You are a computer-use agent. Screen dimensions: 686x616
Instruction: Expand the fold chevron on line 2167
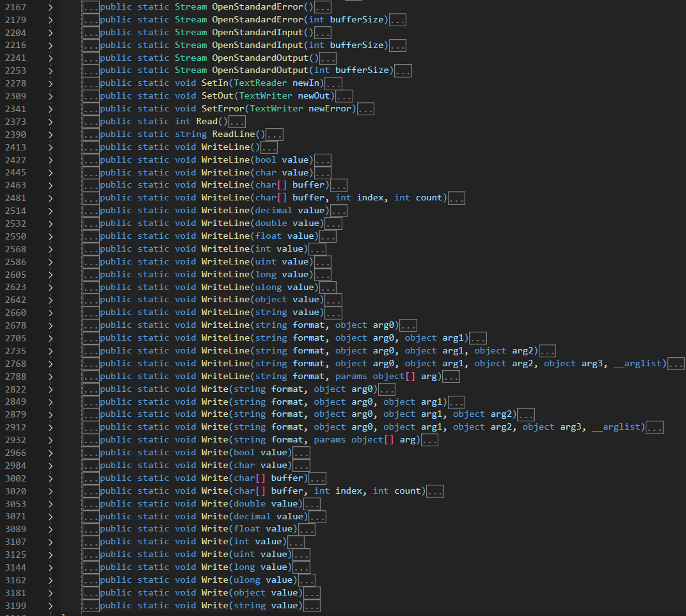51,7
